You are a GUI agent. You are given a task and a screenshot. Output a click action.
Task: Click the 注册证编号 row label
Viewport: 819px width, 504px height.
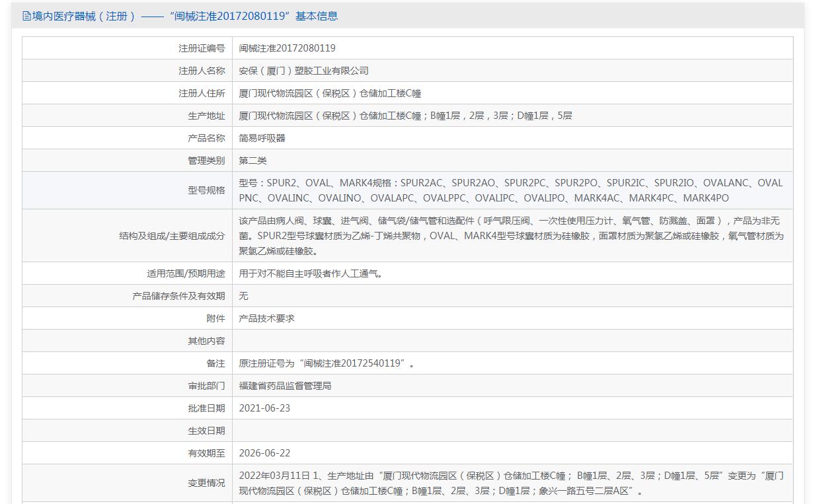tap(202, 48)
